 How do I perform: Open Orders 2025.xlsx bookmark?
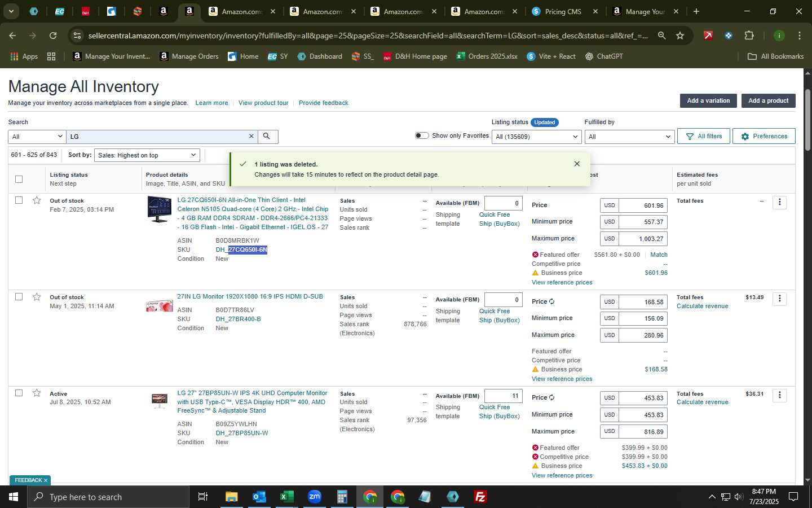(x=487, y=56)
